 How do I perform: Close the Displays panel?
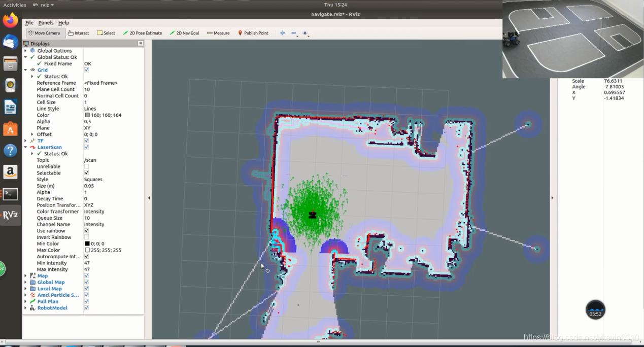click(141, 44)
